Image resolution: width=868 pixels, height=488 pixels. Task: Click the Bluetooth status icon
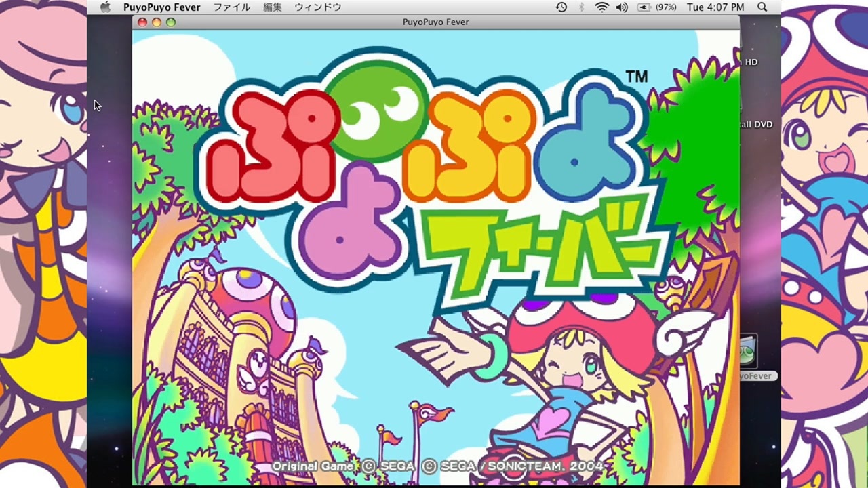581,7
